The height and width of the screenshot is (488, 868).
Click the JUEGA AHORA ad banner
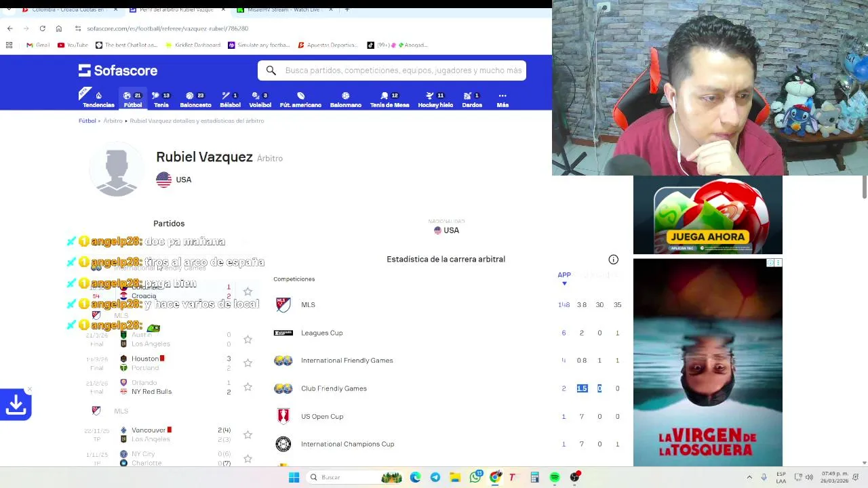pos(707,216)
